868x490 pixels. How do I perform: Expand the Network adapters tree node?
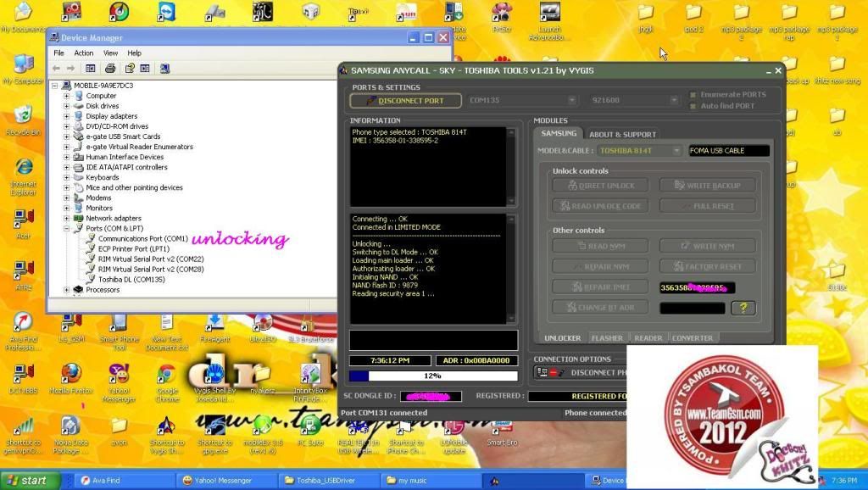(66, 219)
